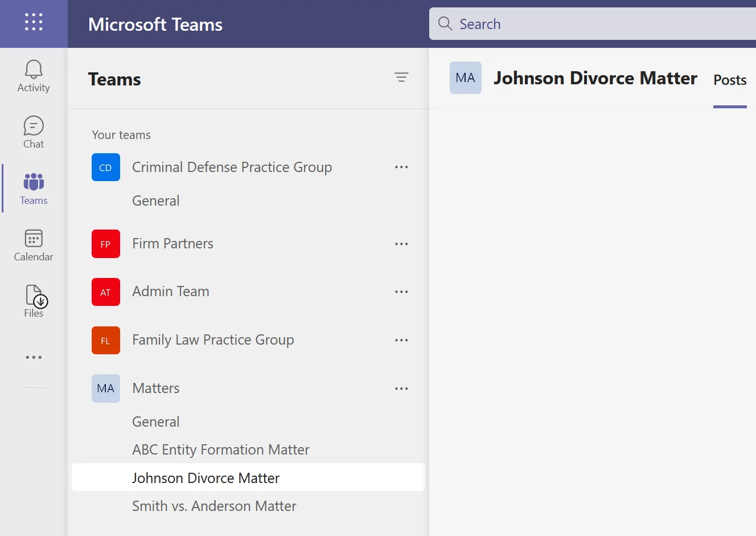Open the ABC Entity Formation Matter channel

221,449
